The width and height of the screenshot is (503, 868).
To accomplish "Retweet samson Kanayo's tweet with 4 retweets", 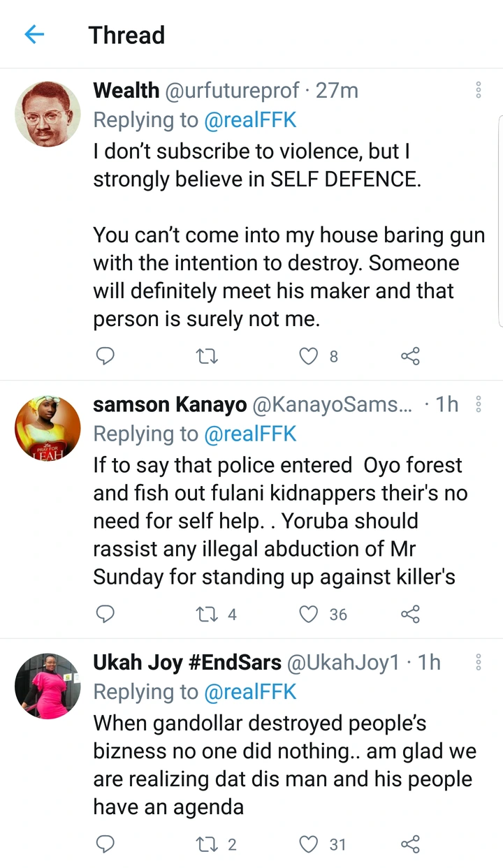I will (x=207, y=615).
